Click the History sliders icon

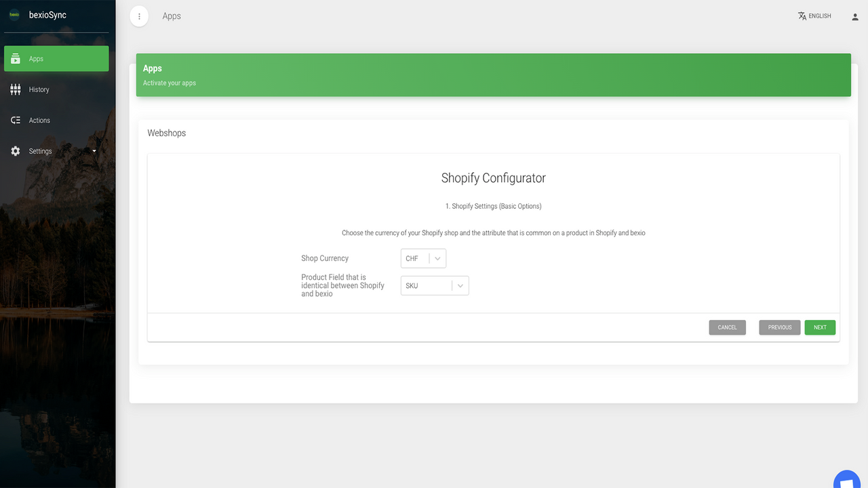(x=15, y=89)
